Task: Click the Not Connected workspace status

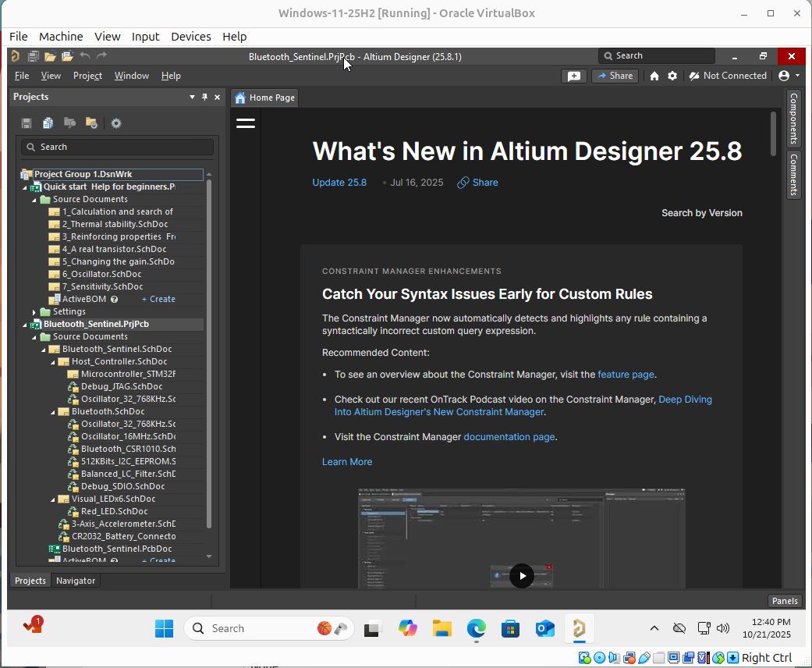Action: (x=727, y=76)
